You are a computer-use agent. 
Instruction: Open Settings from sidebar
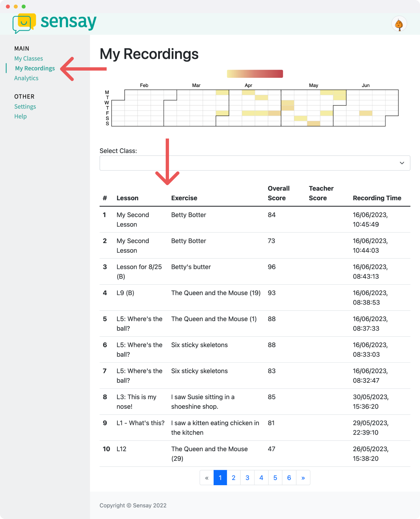[25, 106]
